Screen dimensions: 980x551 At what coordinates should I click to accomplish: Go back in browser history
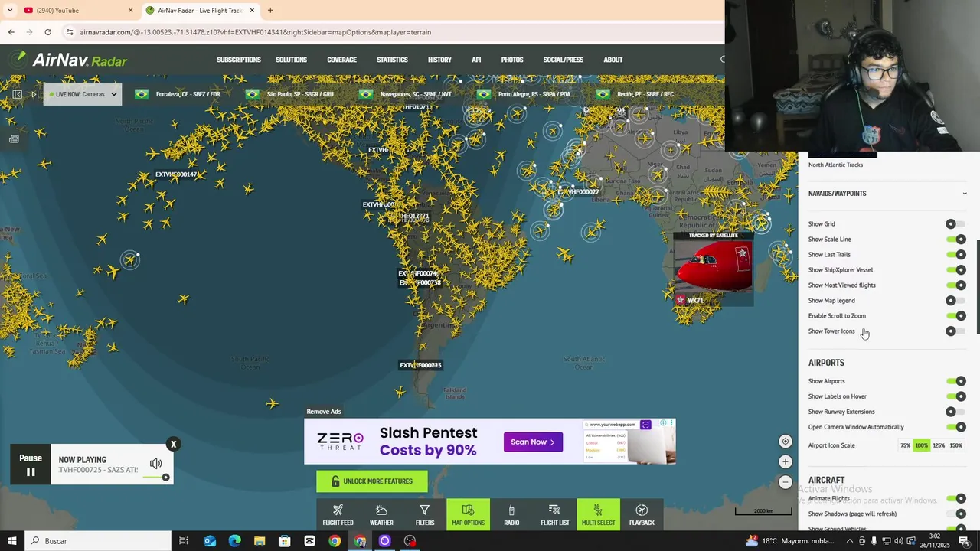(11, 32)
